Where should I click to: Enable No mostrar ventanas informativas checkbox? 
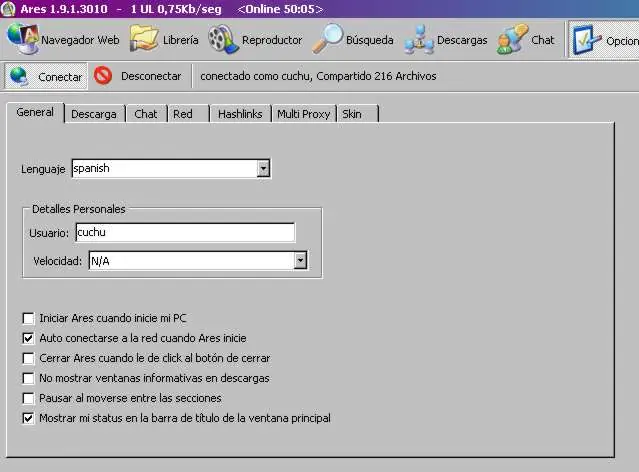tap(28, 378)
